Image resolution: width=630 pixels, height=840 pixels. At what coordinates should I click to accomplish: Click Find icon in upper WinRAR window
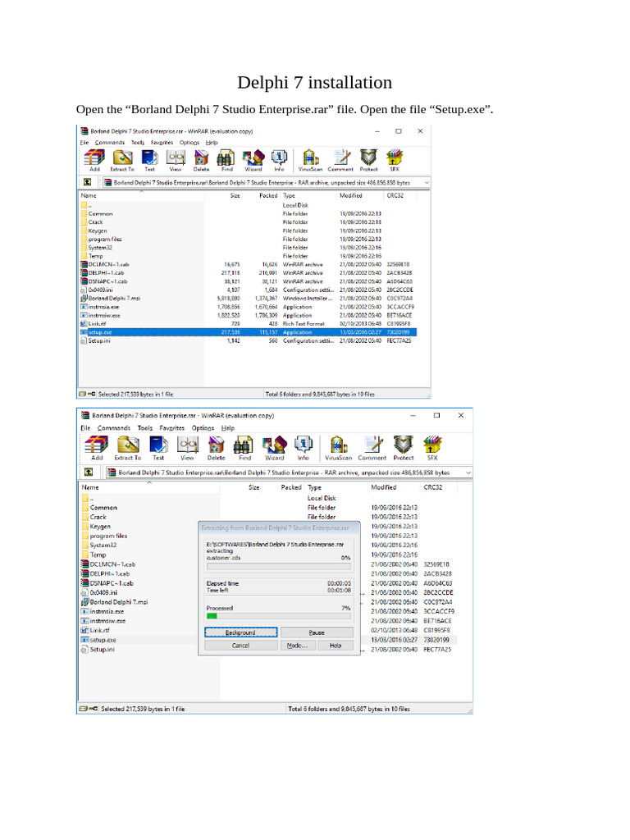(x=226, y=160)
